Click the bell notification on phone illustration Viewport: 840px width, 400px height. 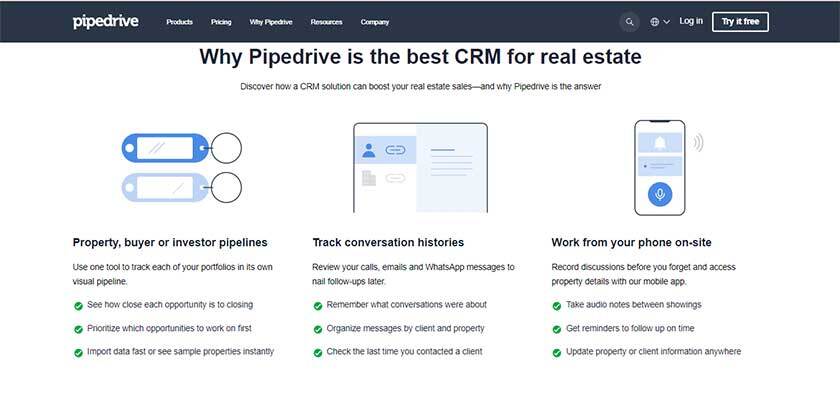[659, 143]
